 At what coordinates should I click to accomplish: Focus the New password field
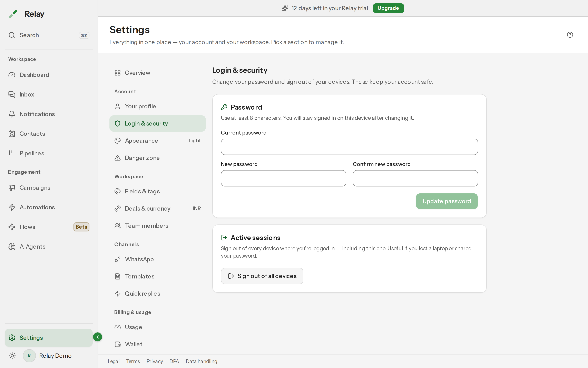tap(283, 178)
